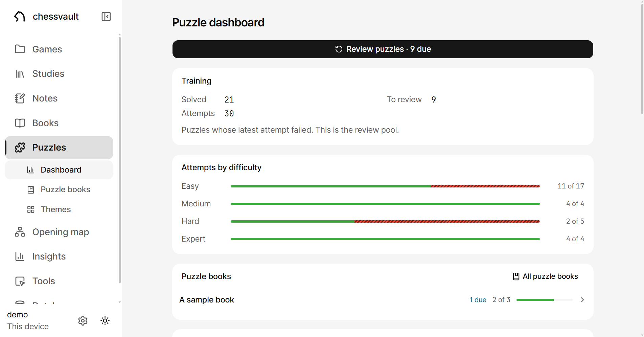Open the Puzzle books sub-item
644x337 pixels.
[59, 189]
